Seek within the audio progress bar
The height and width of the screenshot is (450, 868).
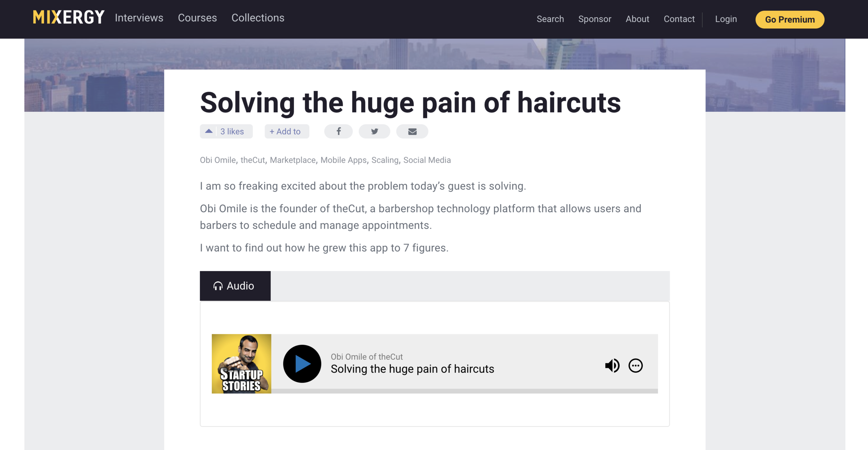(x=464, y=391)
